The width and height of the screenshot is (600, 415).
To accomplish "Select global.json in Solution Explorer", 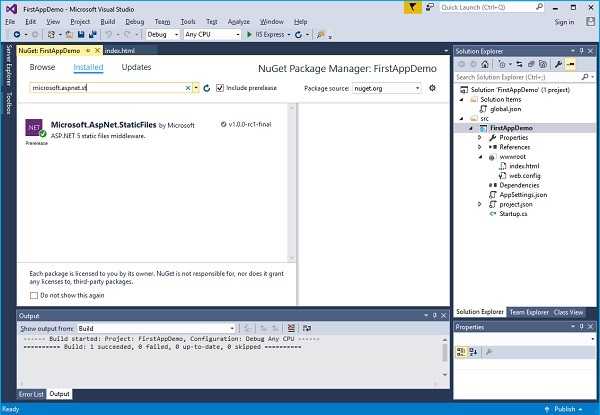I will pos(505,109).
